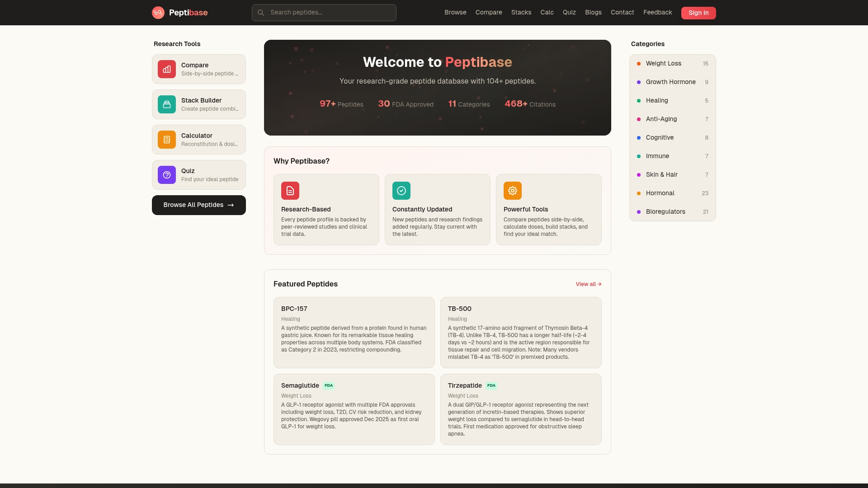Open the Stacks menu item
This screenshot has width=868, height=488.
[x=521, y=12]
